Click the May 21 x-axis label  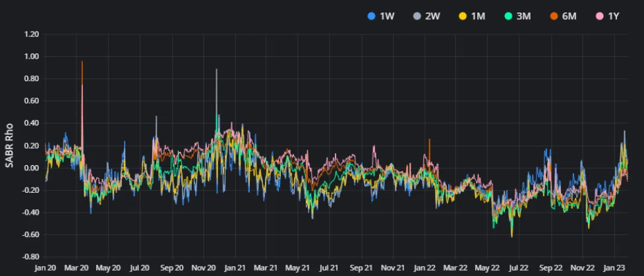(298, 267)
